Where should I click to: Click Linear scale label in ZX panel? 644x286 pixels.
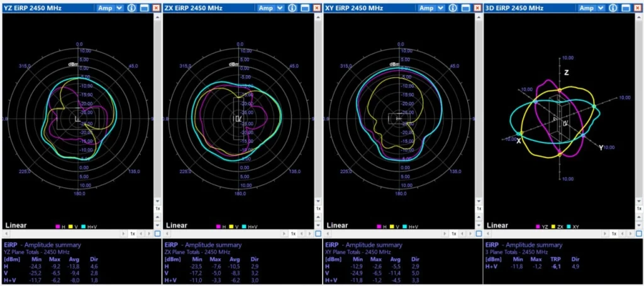pyautogui.click(x=177, y=226)
